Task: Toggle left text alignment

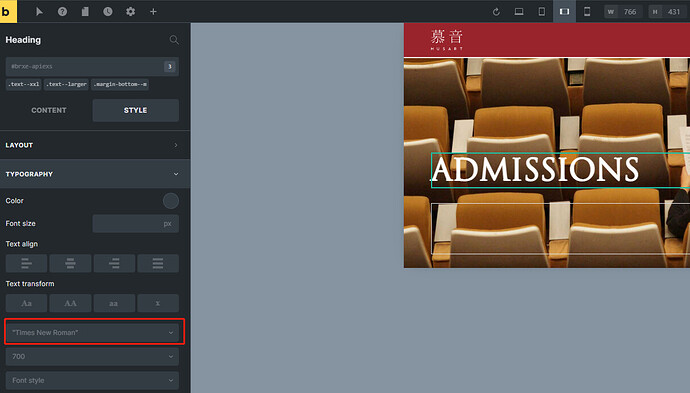Action: pos(26,264)
